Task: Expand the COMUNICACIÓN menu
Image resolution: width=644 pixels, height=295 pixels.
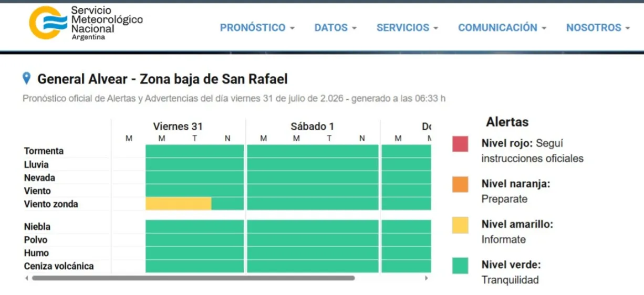Action: pyautogui.click(x=502, y=28)
